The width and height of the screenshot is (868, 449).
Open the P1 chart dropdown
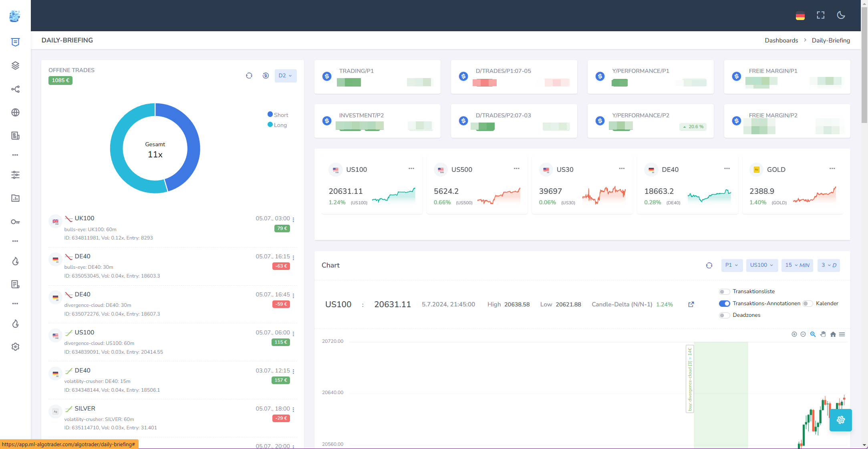pos(732,265)
